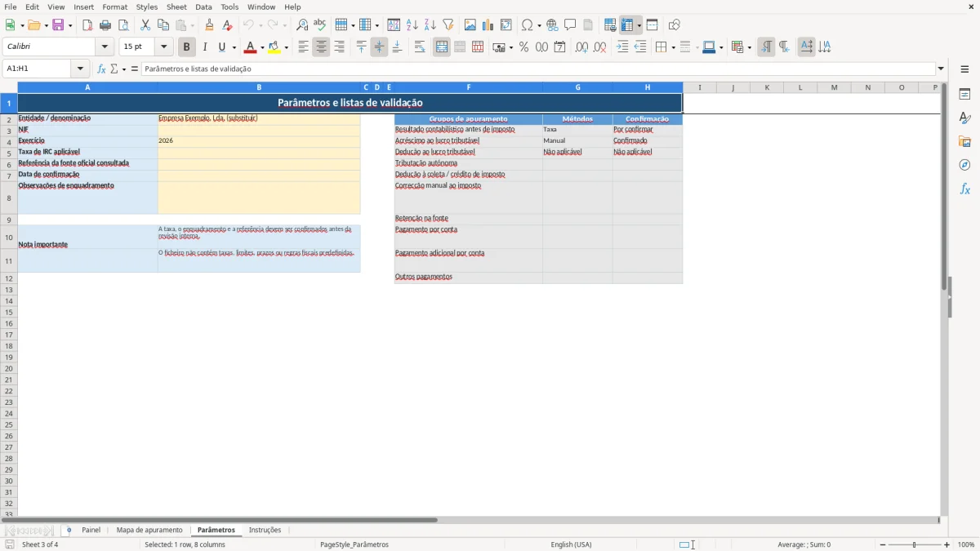The height and width of the screenshot is (551, 980).
Task: Select the row 8 header
Action: [8, 198]
